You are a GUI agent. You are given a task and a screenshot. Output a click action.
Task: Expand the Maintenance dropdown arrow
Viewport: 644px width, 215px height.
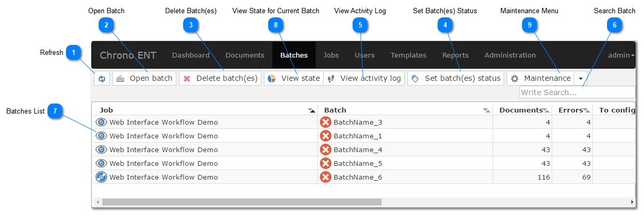[581, 78]
